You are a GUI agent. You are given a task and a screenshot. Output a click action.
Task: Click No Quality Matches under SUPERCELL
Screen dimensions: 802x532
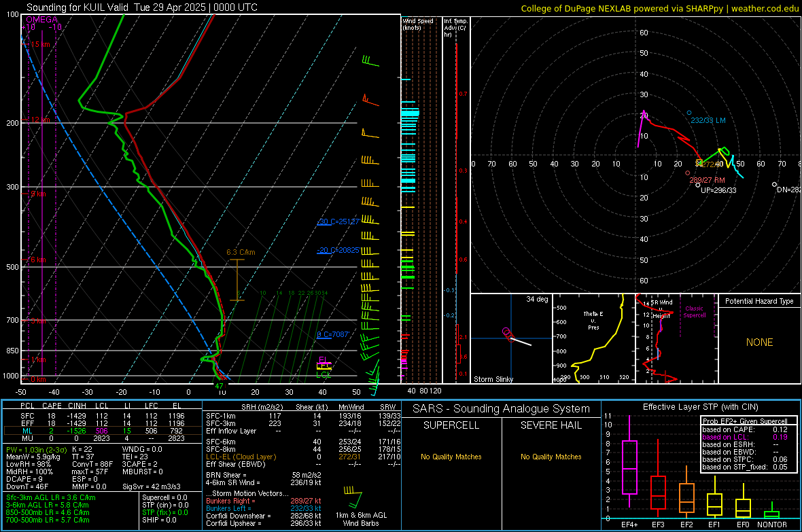point(451,457)
